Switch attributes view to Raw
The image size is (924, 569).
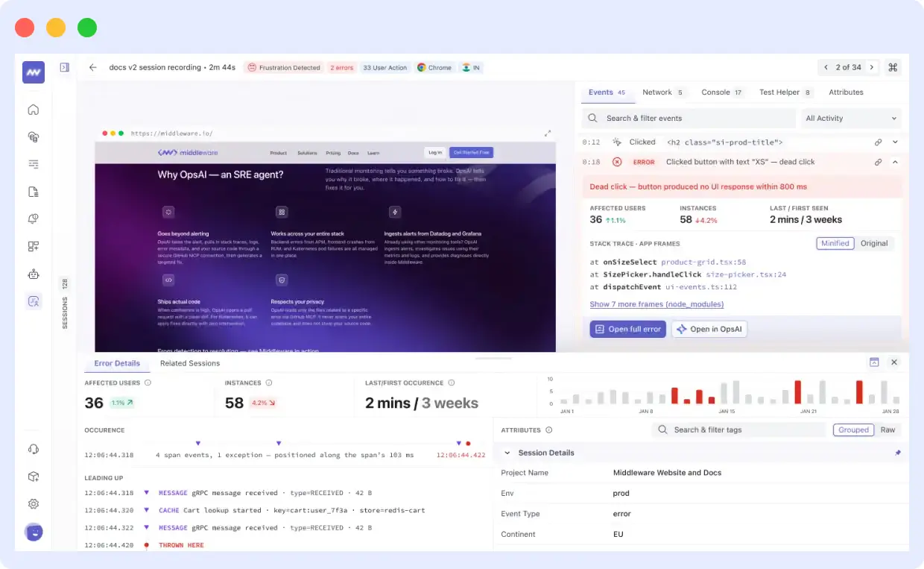tap(888, 430)
